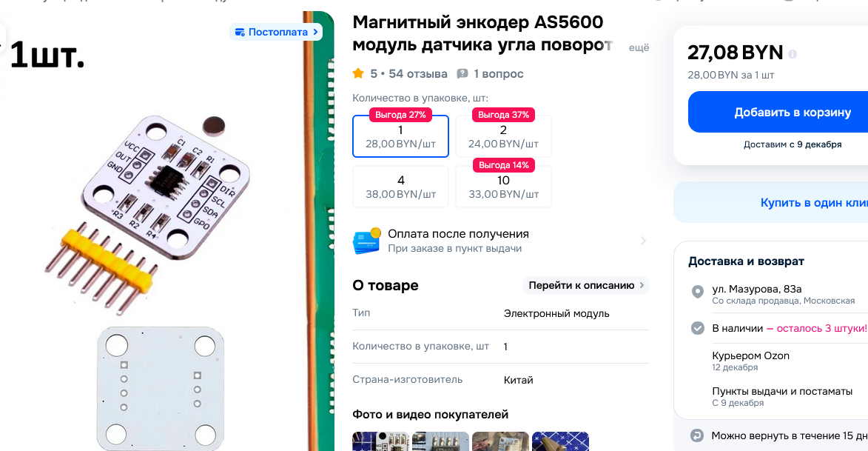The image size is (868, 451).
Task: Click the return arrow icon for 15-day returns
Action: point(697,435)
